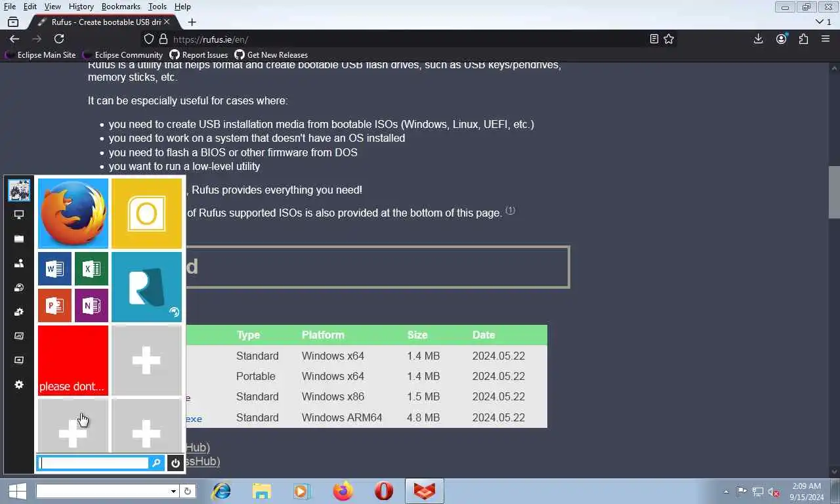Open the File menu
The image size is (840, 504).
coord(10,7)
